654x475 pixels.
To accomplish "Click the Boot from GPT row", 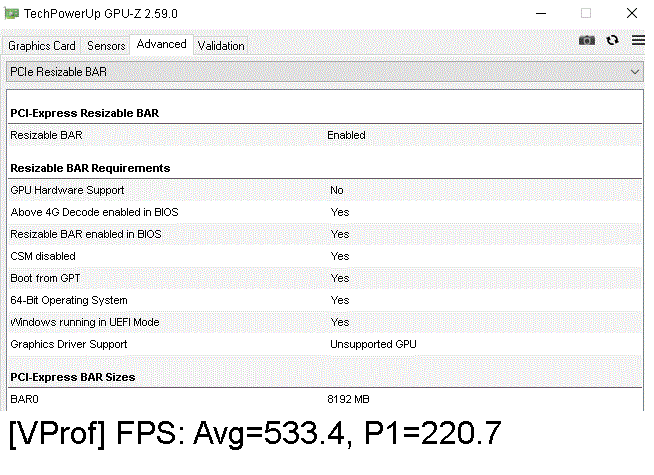I will [x=326, y=278].
